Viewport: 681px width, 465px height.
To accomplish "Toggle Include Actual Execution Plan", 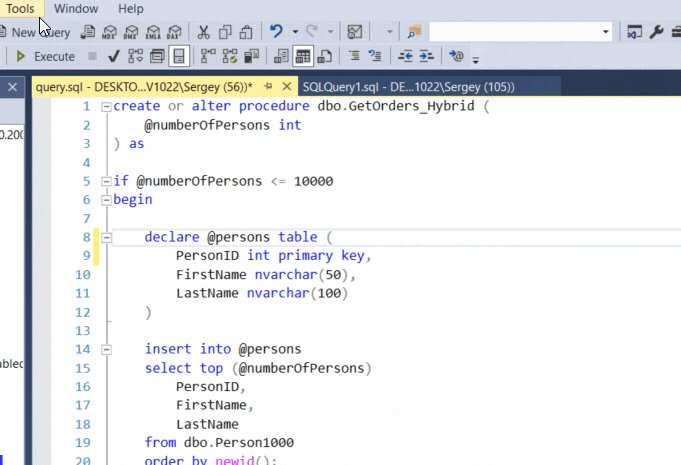I will coord(208,56).
